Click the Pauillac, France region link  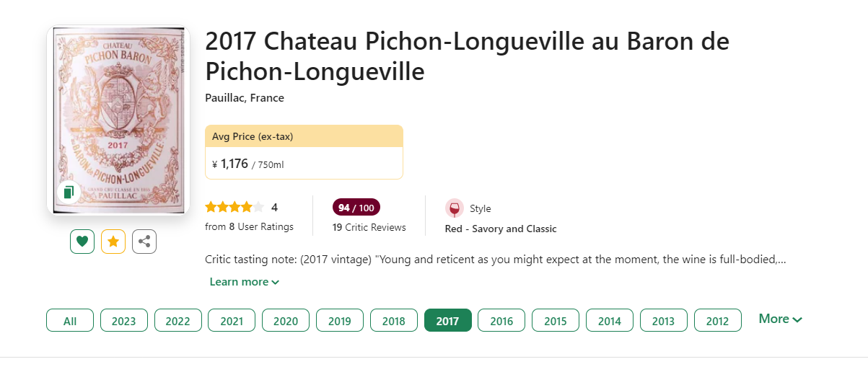[245, 98]
